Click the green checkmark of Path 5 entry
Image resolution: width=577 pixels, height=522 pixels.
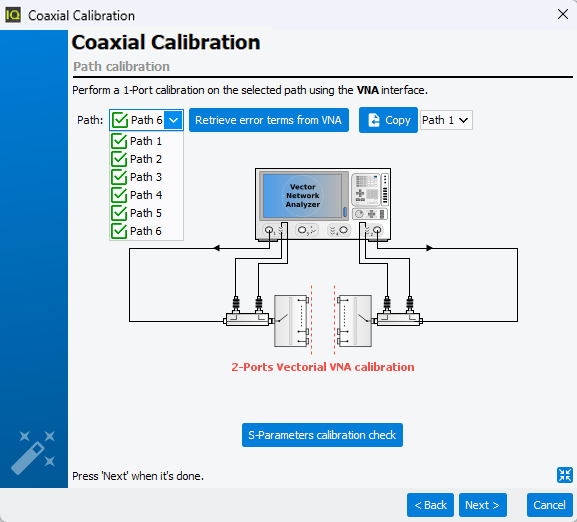point(119,213)
